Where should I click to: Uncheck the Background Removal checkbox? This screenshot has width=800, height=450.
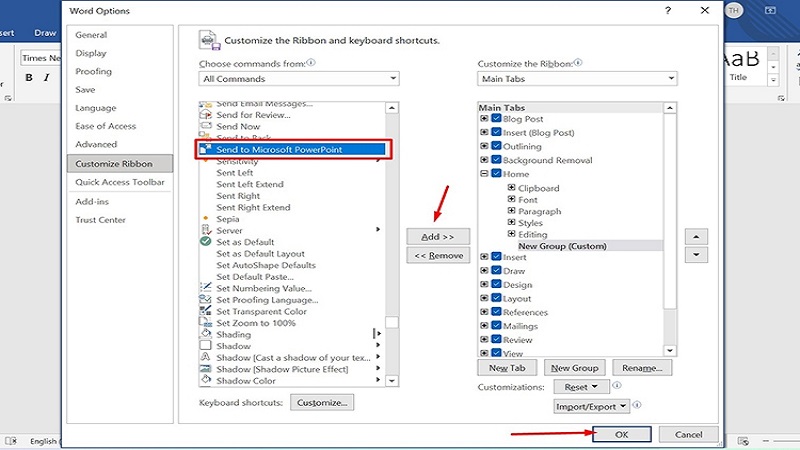coord(496,160)
